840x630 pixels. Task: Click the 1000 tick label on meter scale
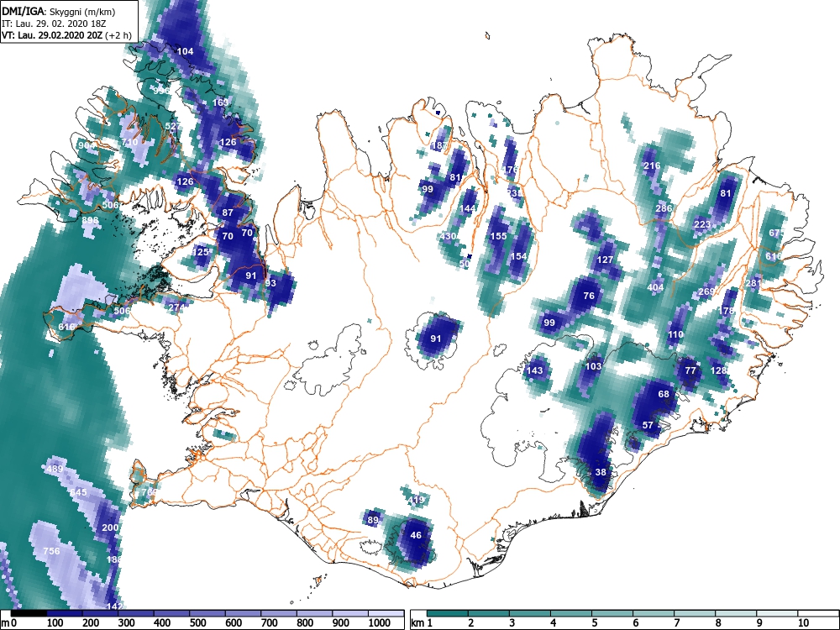tap(380, 623)
